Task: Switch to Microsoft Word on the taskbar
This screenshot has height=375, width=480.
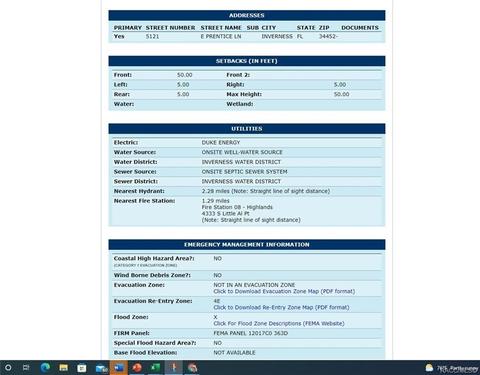Action: (x=119, y=368)
